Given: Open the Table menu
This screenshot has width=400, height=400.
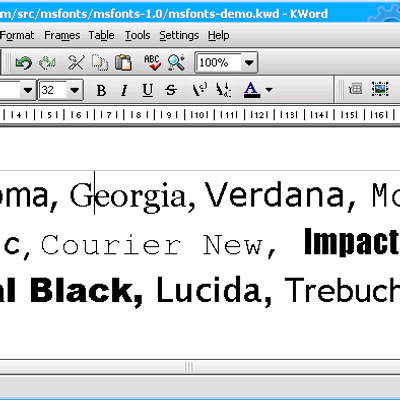Looking at the screenshot, I should (102, 35).
